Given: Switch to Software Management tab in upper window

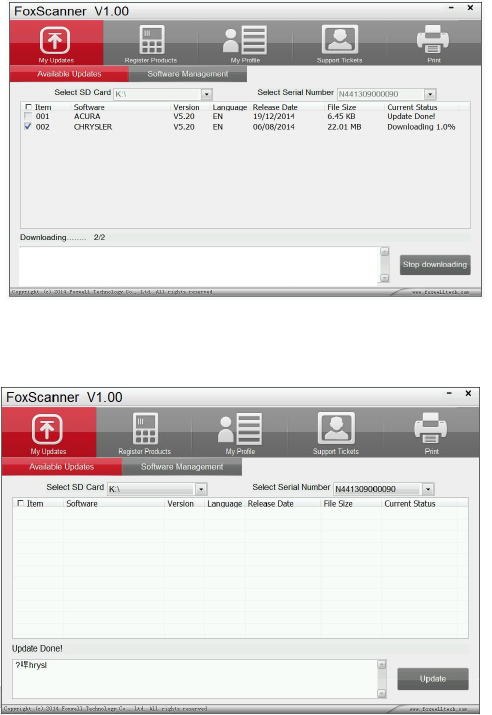Looking at the screenshot, I should pos(188,74).
